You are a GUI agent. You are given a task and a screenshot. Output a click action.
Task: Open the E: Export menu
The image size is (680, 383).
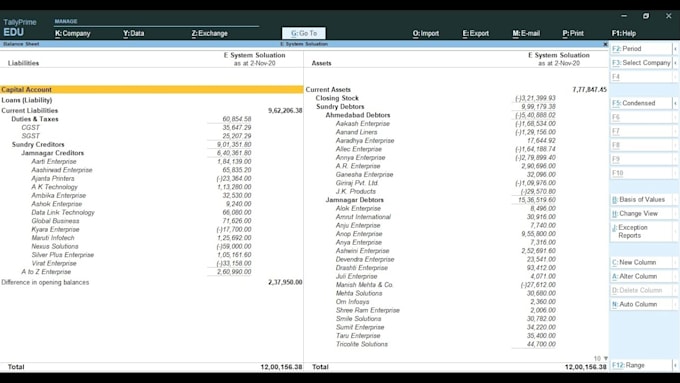(475, 33)
